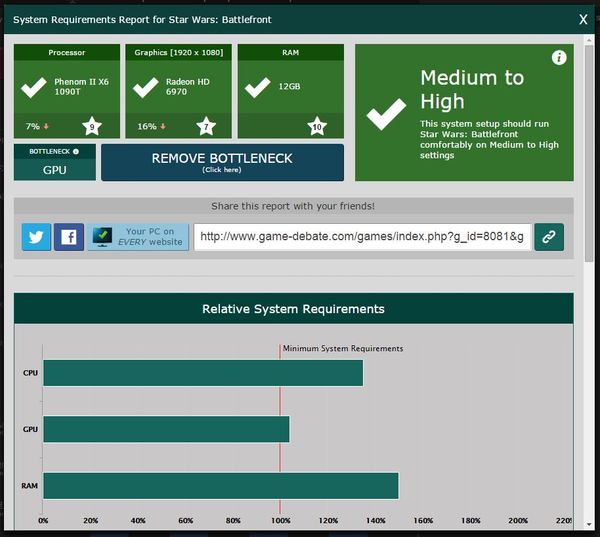Open Your PC on EVERY website banner

[138, 237]
